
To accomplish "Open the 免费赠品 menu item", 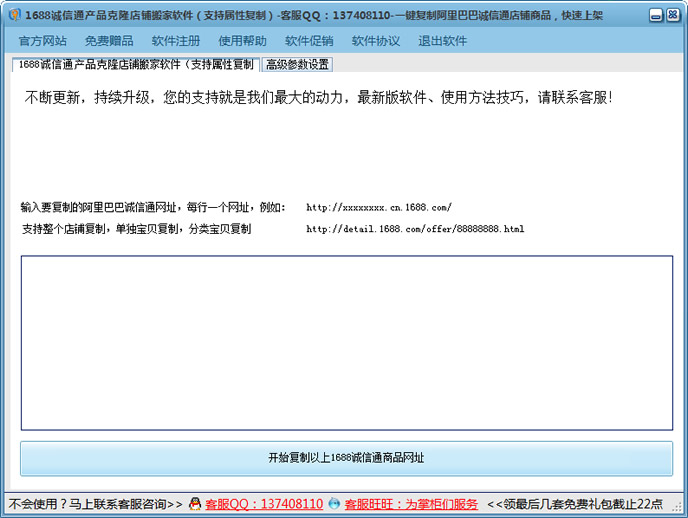I will 109,41.
